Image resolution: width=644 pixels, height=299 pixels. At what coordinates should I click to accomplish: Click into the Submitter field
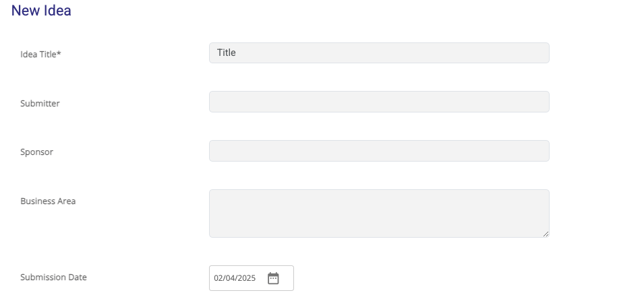point(379,102)
